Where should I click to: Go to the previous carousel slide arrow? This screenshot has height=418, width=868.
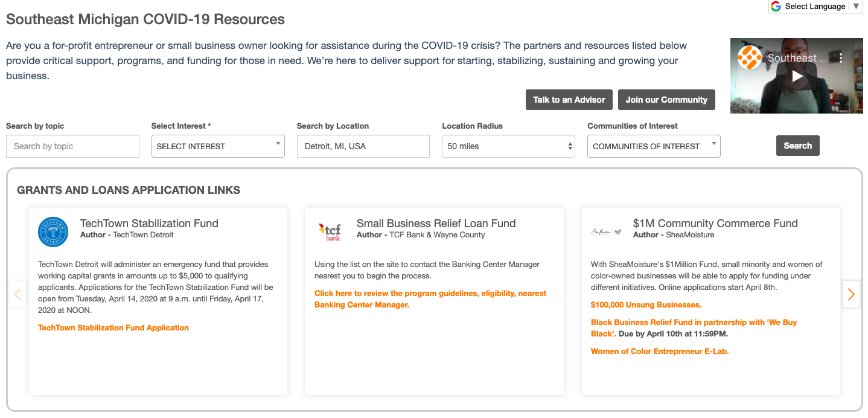(x=18, y=294)
